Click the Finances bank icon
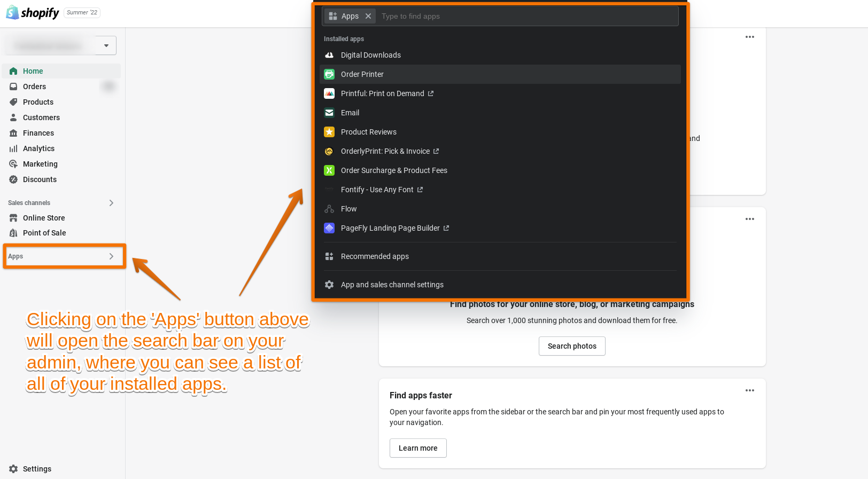The image size is (868, 479). tap(13, 133)
